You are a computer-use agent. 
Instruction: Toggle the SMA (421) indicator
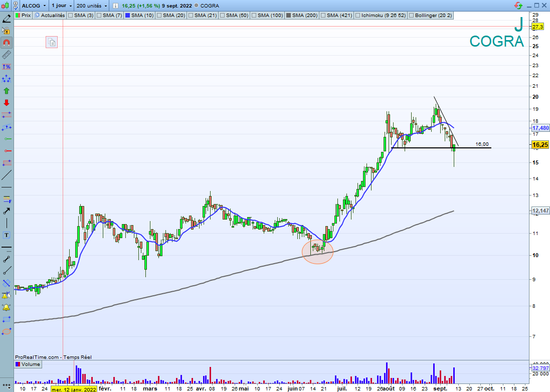336,16
